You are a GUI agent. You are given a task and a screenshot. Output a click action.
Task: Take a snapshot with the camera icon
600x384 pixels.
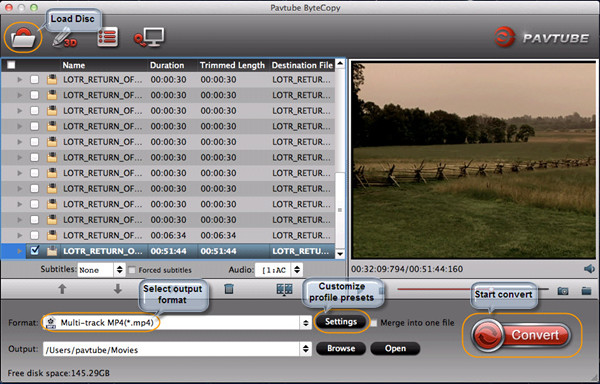(562, 291)
